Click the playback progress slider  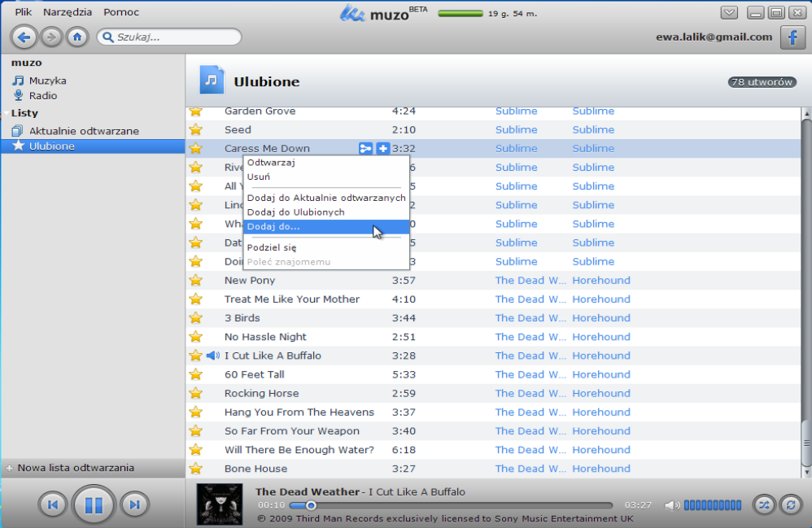point(451,505)
